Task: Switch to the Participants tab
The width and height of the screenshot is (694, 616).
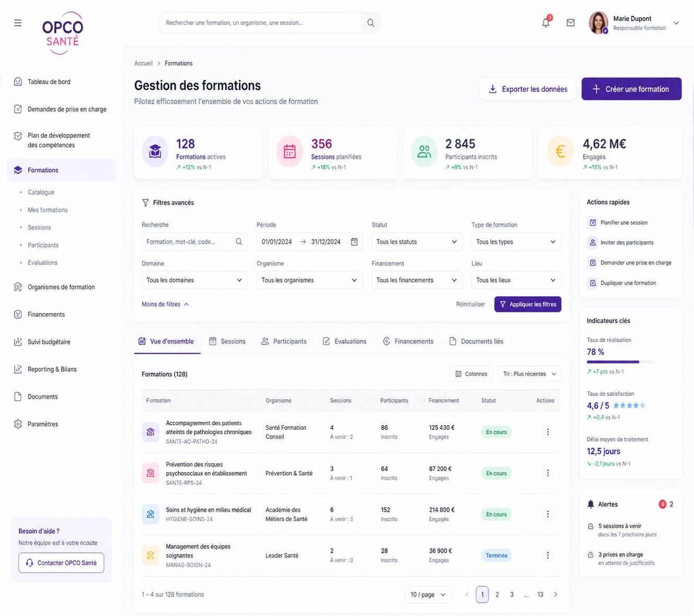Action: 284,342
